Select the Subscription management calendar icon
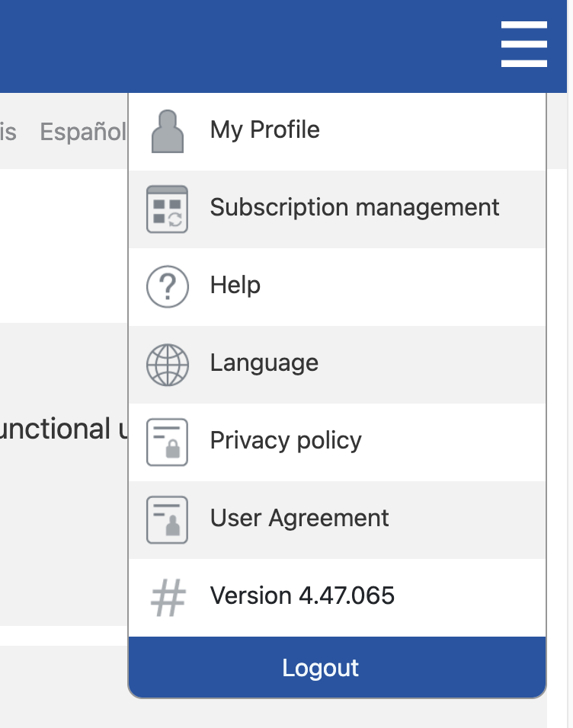This screenshot has width=573, height=728. tap(166, 207)
